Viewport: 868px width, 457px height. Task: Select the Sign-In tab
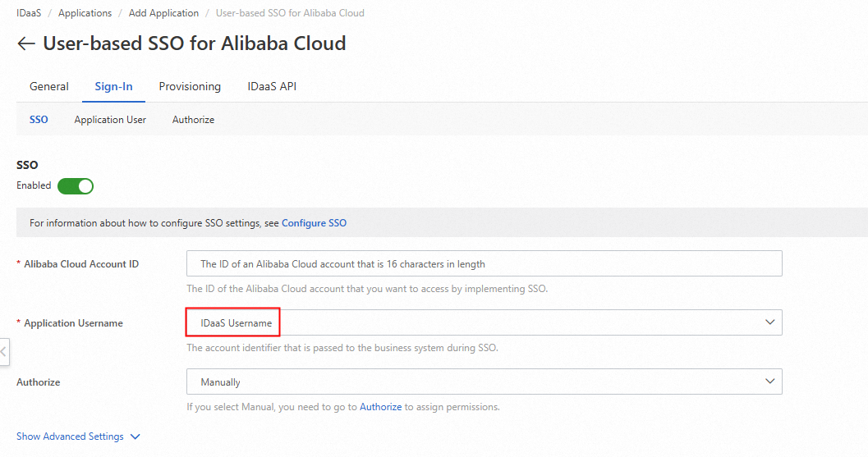[114, 86]
